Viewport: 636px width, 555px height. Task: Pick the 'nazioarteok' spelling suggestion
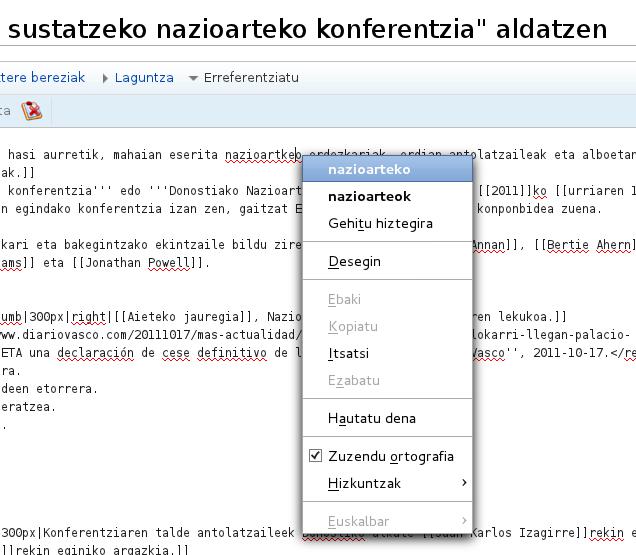tap(369, 196)
